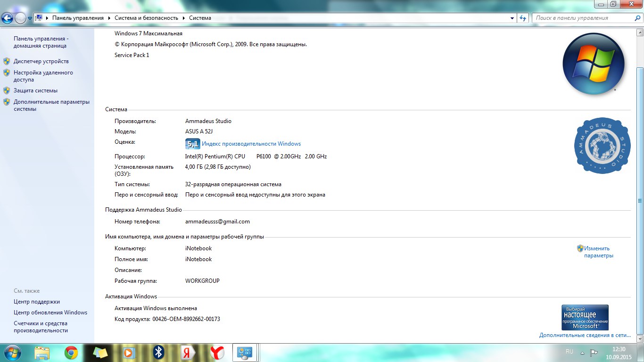The image size is (644, 362).
Task: Click workgroup value 'WORKGROUP'
Action: (203, 281)
